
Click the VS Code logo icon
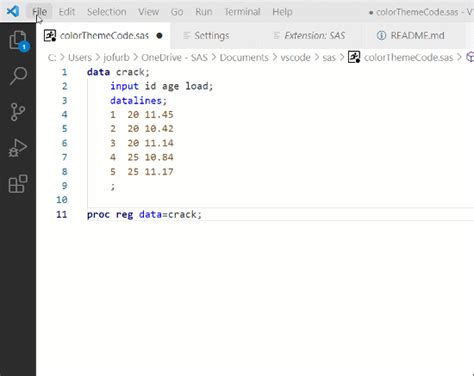[x=13, y=11]
